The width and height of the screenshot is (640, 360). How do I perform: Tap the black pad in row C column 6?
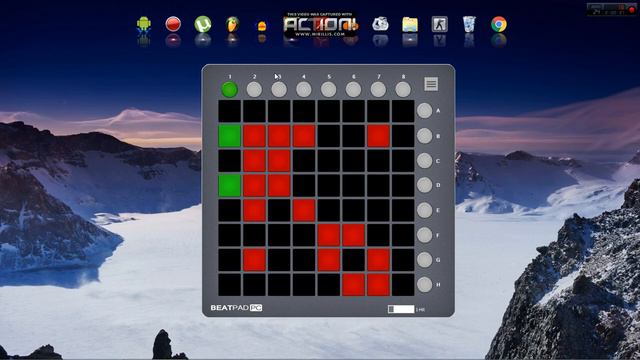tap(353, 161)
